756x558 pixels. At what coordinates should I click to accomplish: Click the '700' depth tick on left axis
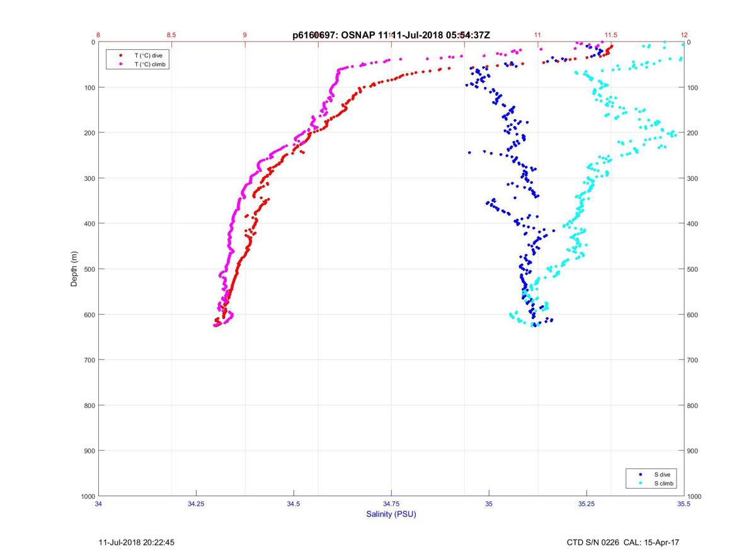[x=89, y=360]
